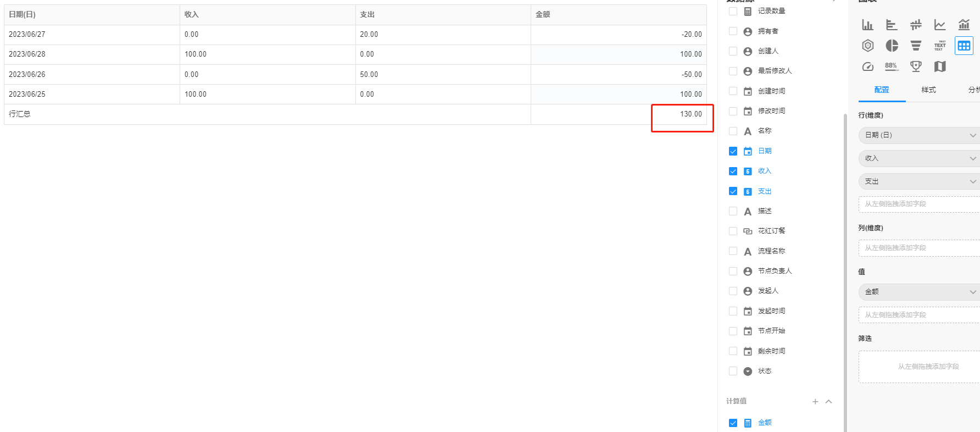Switch to the 样式 tab
Image resolution: width=980 pixels, height=432 pixels.
[x=928, y=90]
